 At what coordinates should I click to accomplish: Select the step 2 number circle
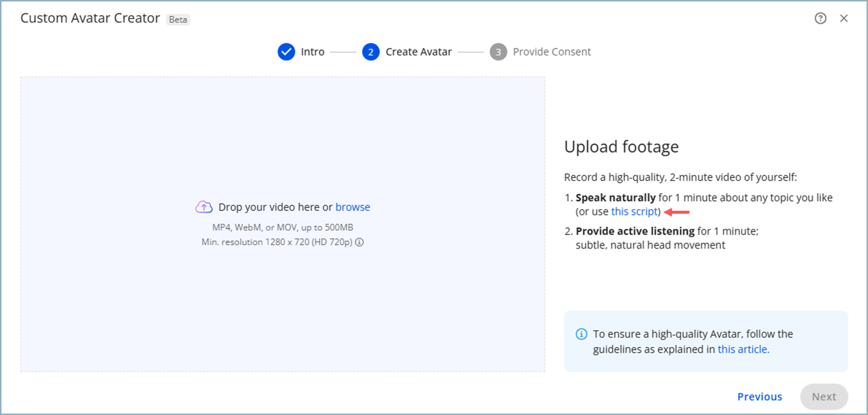371,52
